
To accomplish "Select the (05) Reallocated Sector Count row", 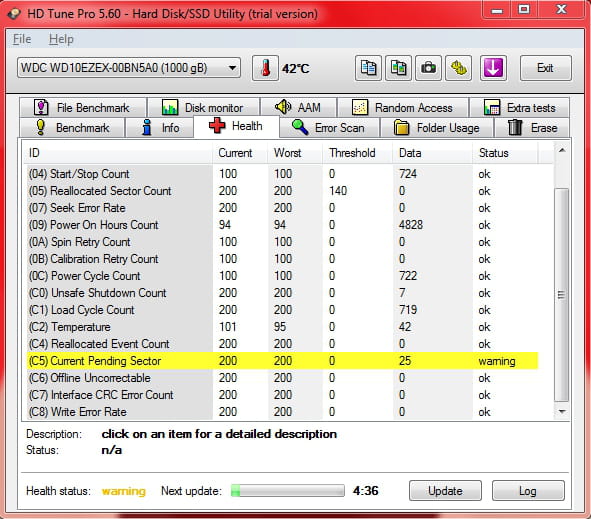I will (281, 191).
